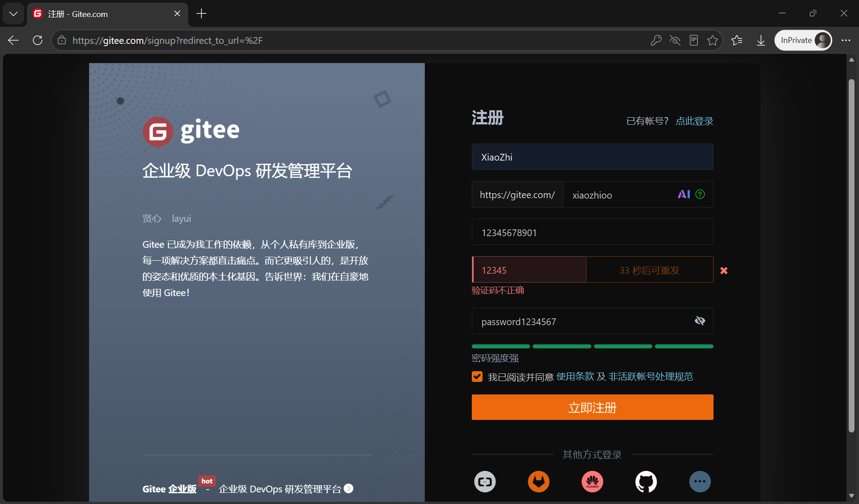This screenshot has height=504, width=859.
Task: Open more login options ellipsis icon
Action: click(700, 482)
